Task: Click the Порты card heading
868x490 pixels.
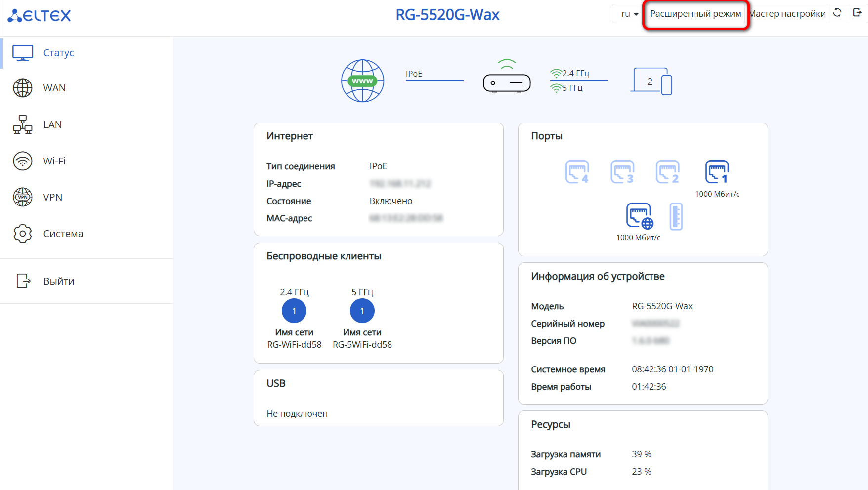Action: click(547, 136)
